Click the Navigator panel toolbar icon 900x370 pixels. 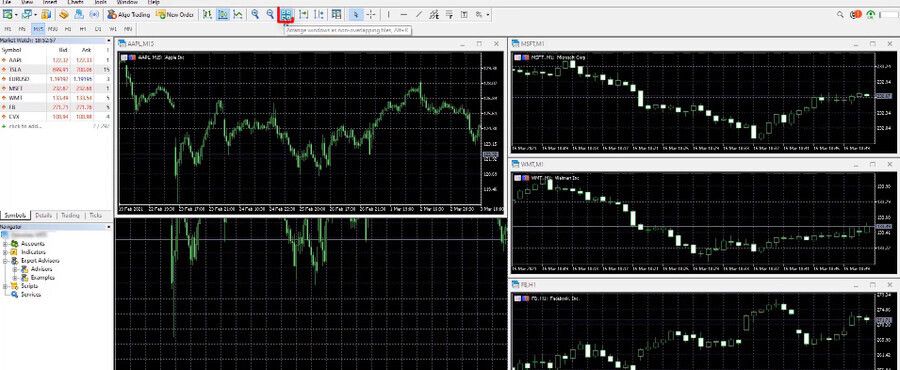point(64,14)
